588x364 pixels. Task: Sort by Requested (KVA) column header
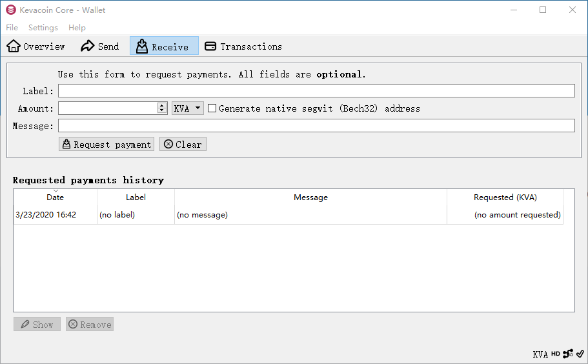(505, 197)
